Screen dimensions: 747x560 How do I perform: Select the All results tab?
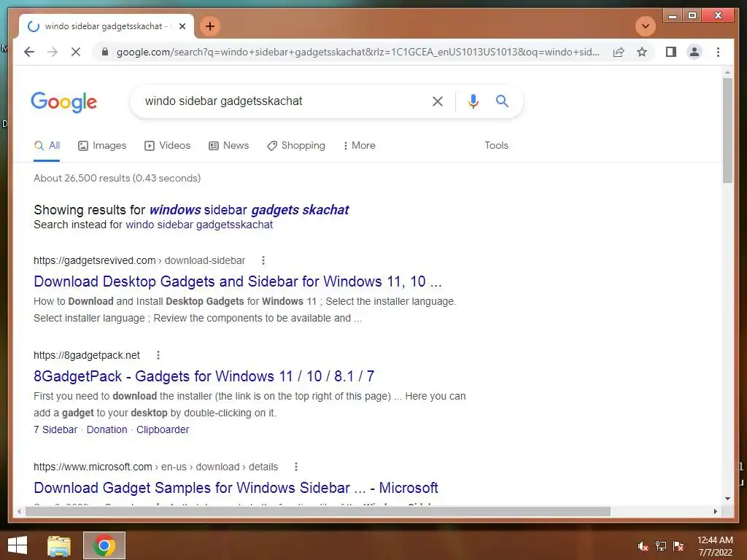(47, 146)
